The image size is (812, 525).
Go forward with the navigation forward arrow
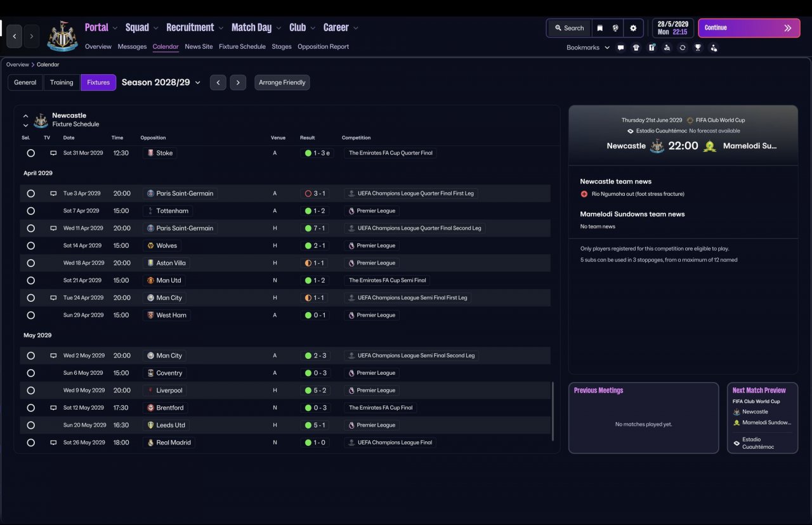(32, 36)
